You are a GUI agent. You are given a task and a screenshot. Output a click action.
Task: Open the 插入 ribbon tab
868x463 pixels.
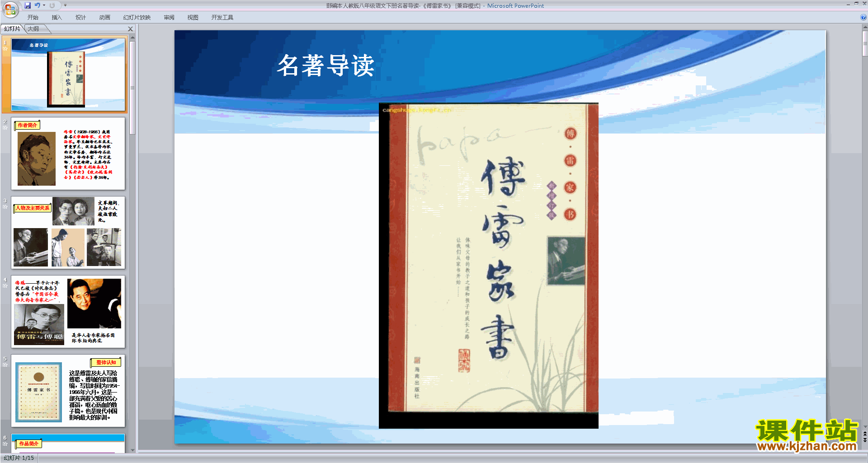[x=57, y=18]
